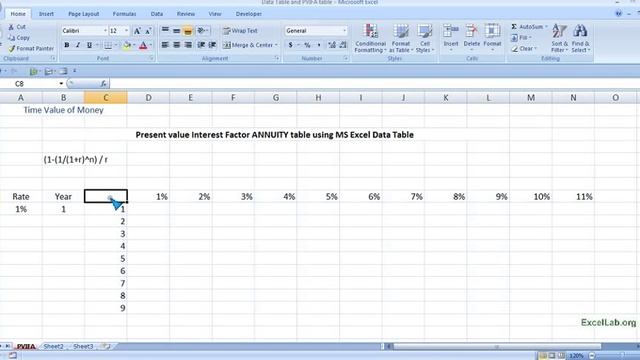Viewport: 640px width, 360px height.
Task: Toggle the highlighted Bottom Align button
Action: coord(188,31)
